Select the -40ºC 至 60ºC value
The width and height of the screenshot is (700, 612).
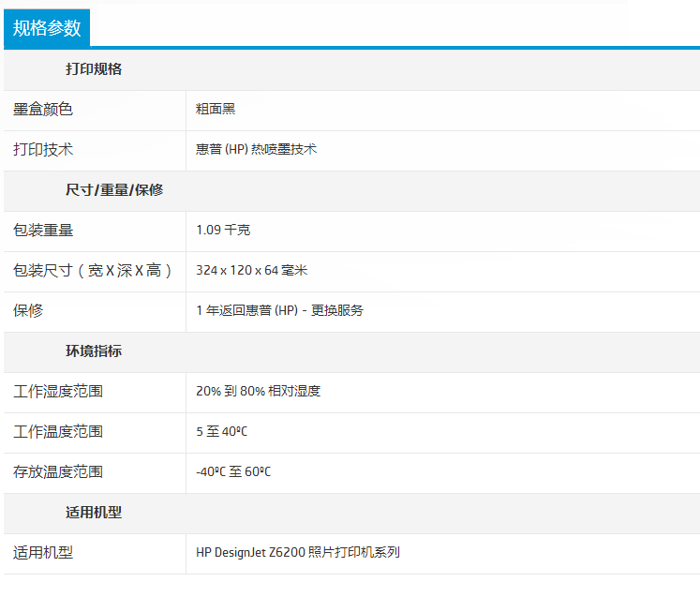pos(233,471)
